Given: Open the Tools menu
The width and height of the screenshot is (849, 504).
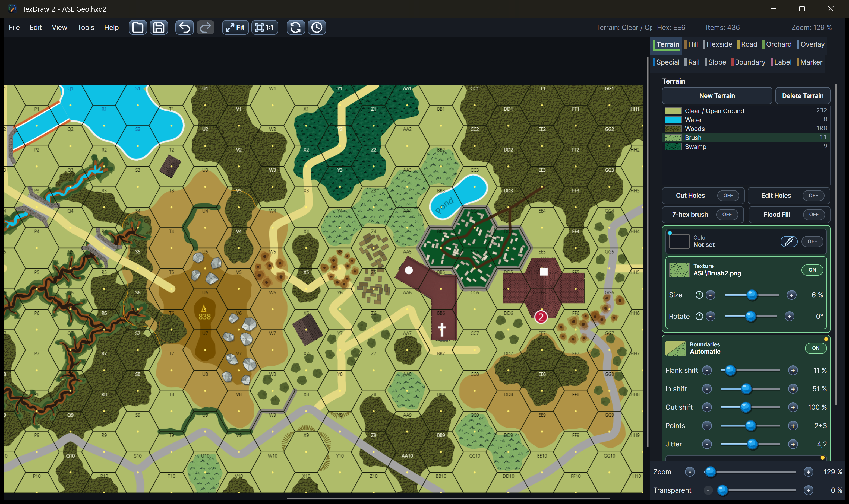Looking at the screenshot, I should click(86, 27).
